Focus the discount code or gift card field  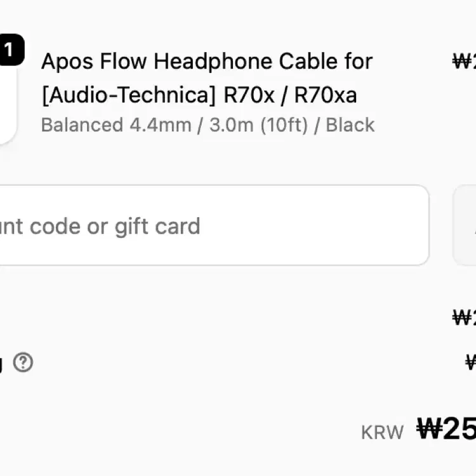209,226
